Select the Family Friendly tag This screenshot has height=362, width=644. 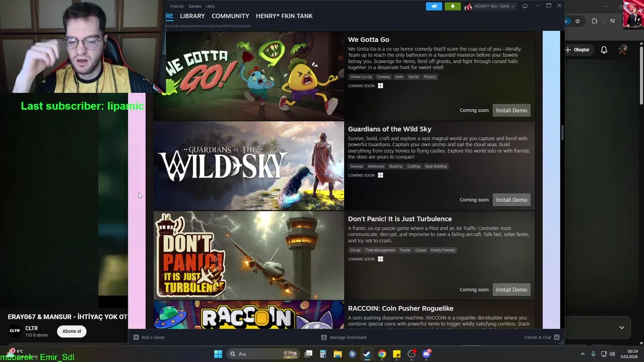tap(443, 250)
